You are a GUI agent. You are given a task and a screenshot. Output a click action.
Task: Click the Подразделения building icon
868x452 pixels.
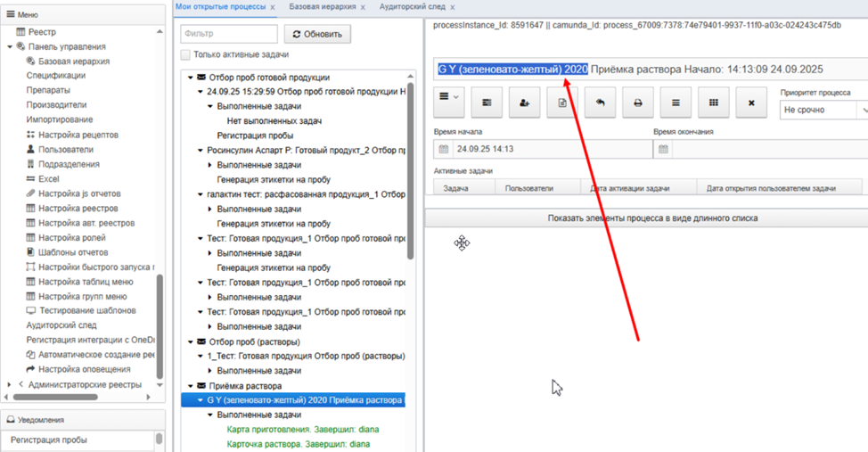[31, 164]
